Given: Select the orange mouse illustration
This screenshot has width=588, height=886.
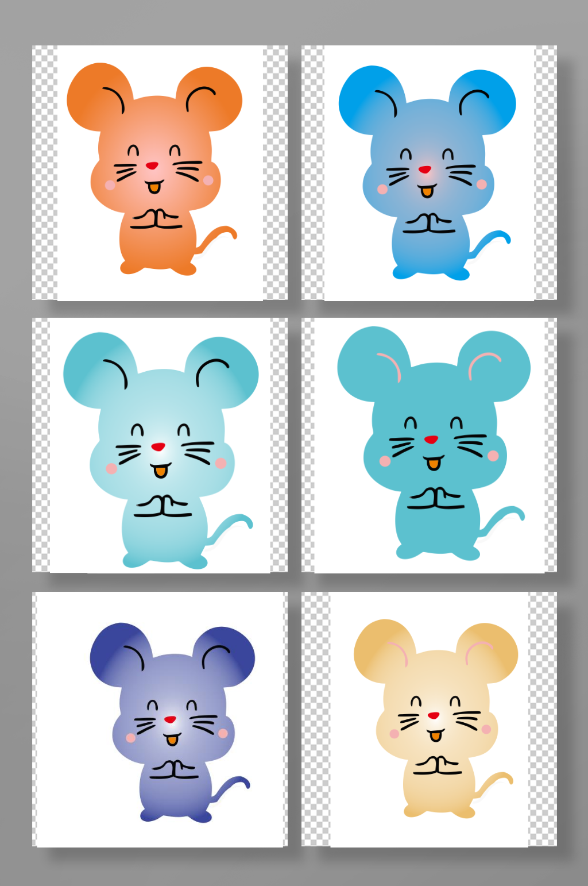Looking at the screenshot, I should pos(154,169).
